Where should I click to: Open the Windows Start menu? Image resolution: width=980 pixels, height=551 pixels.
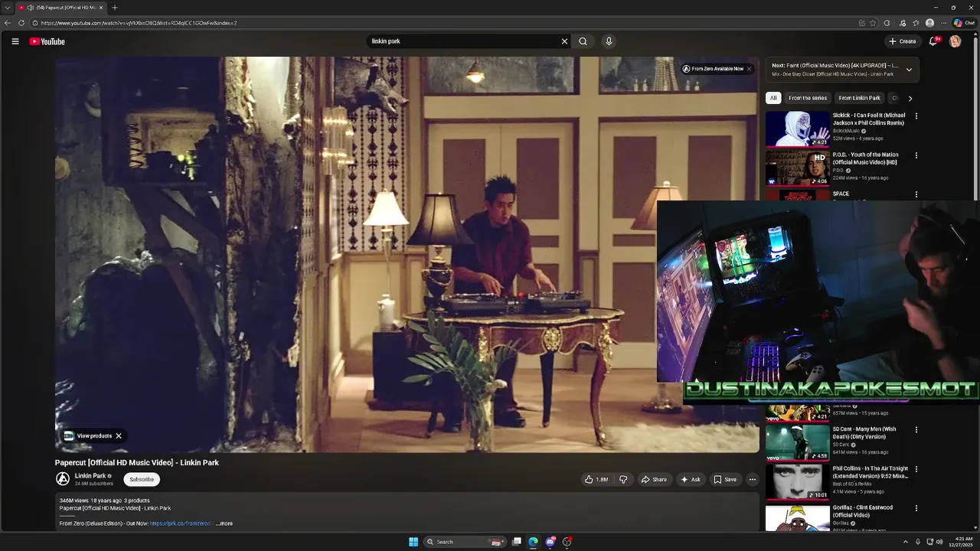coord(413,542)
